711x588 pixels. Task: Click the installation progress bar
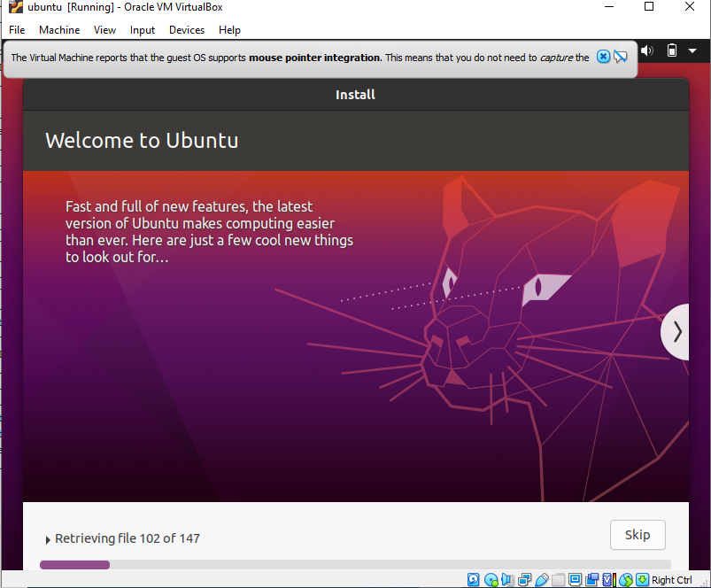coord(355,564)
